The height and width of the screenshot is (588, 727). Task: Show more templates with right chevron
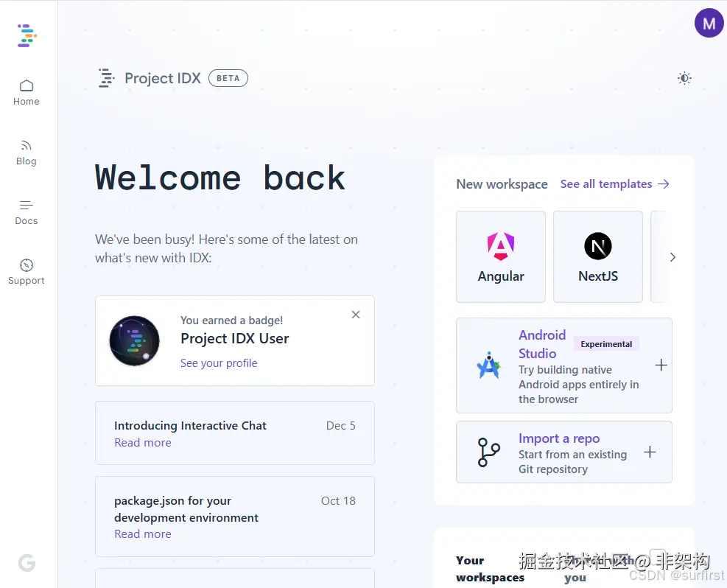click(x=672, y=257)
